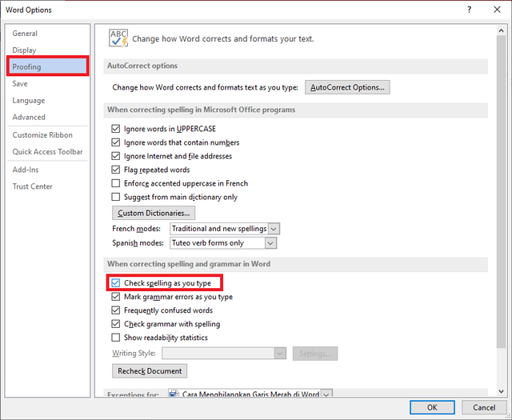Select the General category
This screenshot has width=512, height=420.
[25, 34]
